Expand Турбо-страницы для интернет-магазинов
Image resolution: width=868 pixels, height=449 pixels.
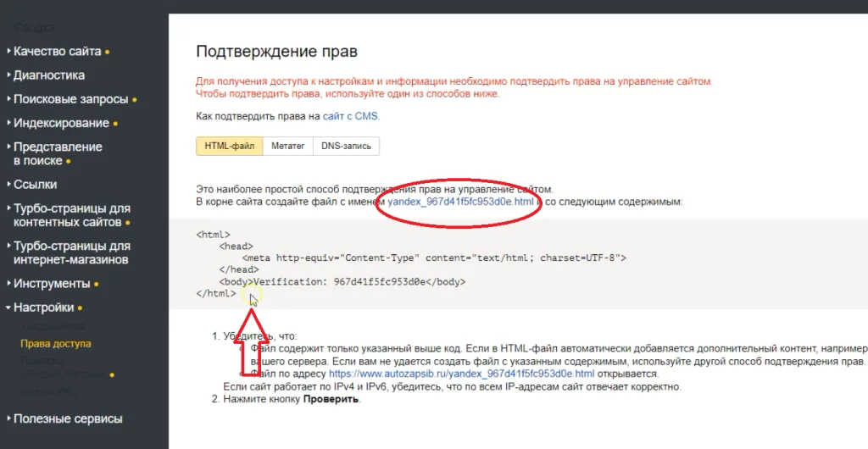[70, 252]
